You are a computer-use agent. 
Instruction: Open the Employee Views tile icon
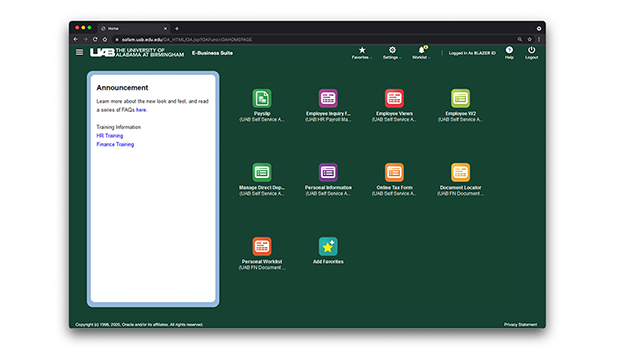tap(394, 98)
